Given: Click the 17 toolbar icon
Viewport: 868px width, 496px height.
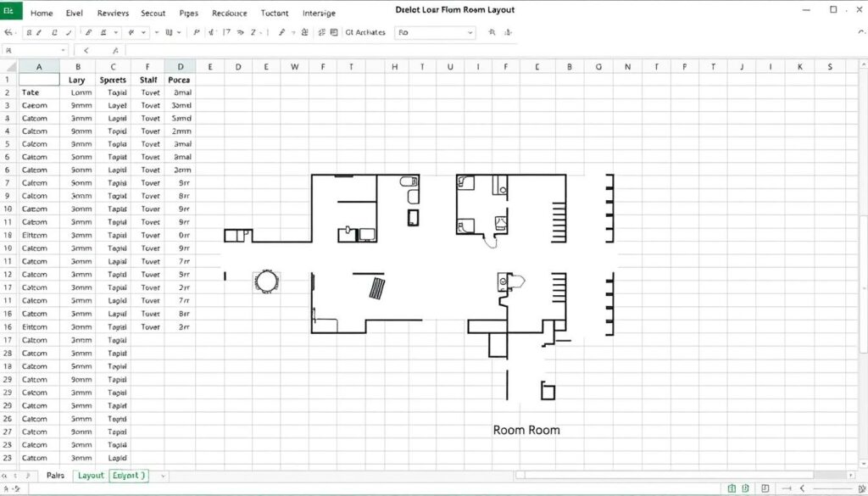Looking at the screenshot, I should (x=226, y=33).
